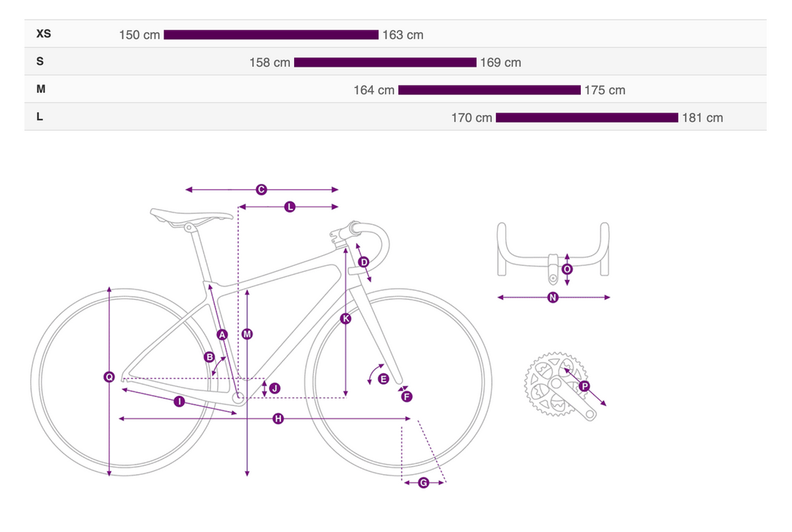Click the D head tube marker
Image resolution: width=792 pixels, height=532 pixels.
[x=364, y=262]
